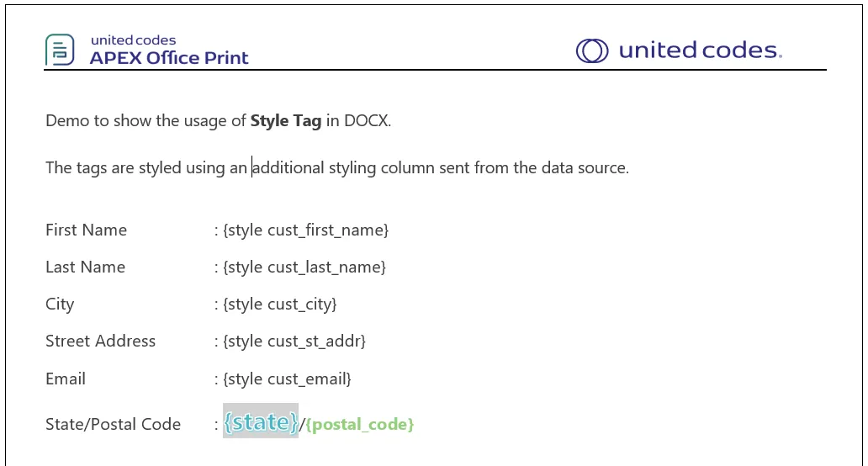
Task: Click the {style cust_last_name} tag
Action: tap(304, 267)
